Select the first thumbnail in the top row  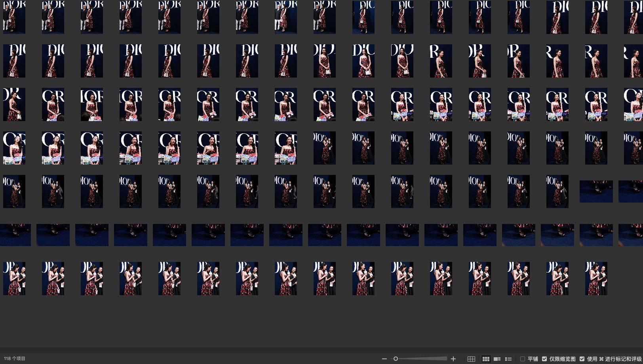point(14,17)
